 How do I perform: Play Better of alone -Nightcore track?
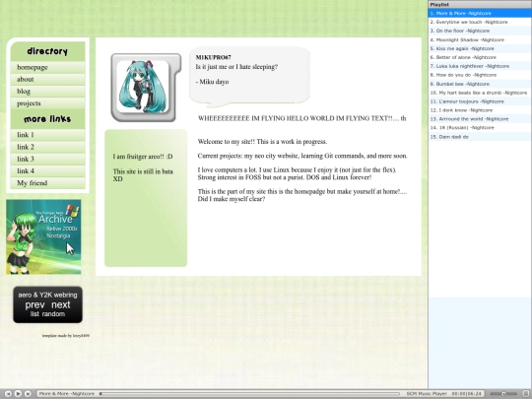pos(480,57)
